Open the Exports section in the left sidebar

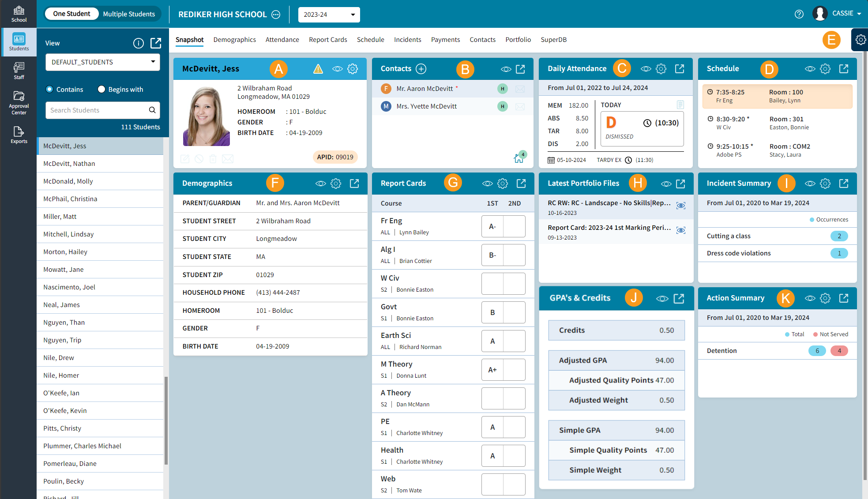(x=19, y=135)
